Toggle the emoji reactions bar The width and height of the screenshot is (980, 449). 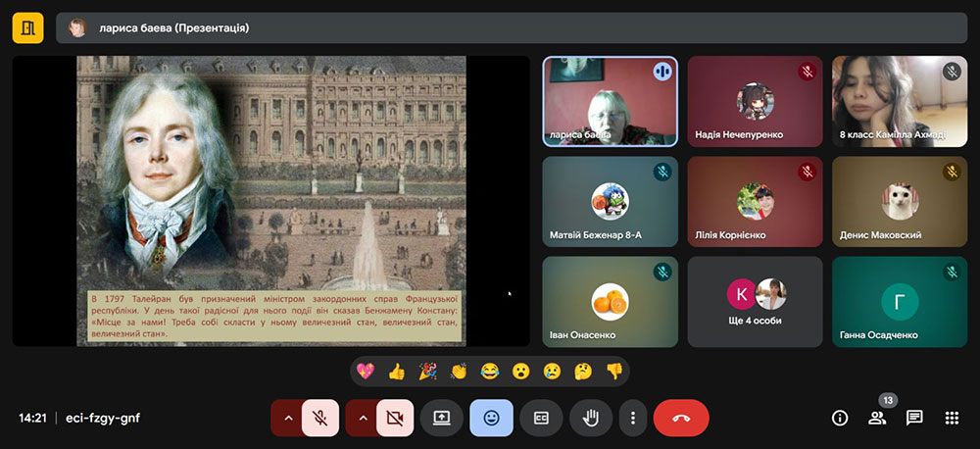(491, 418)
